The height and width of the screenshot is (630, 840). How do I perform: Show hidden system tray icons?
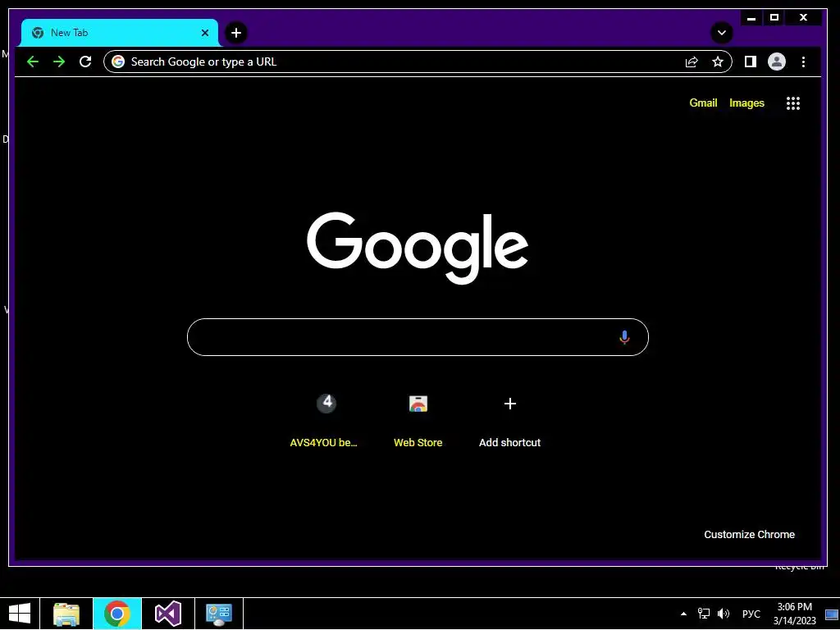click(683, 614)
